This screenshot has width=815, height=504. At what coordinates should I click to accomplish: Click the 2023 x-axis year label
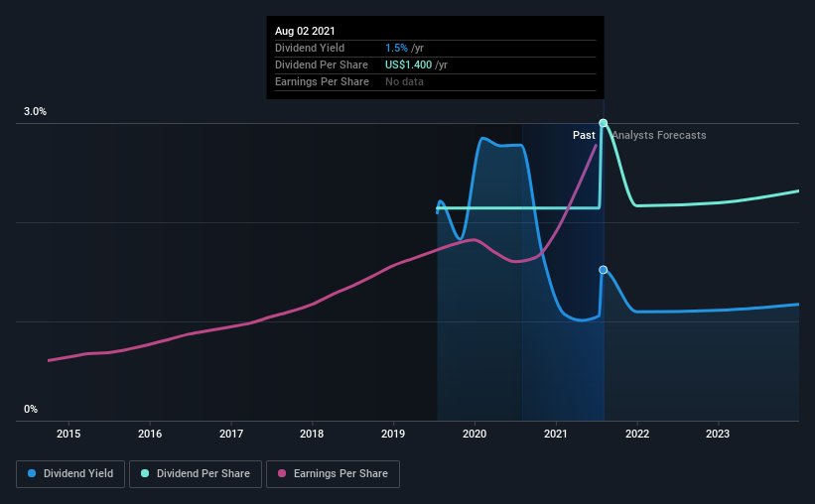click(718, 434)
